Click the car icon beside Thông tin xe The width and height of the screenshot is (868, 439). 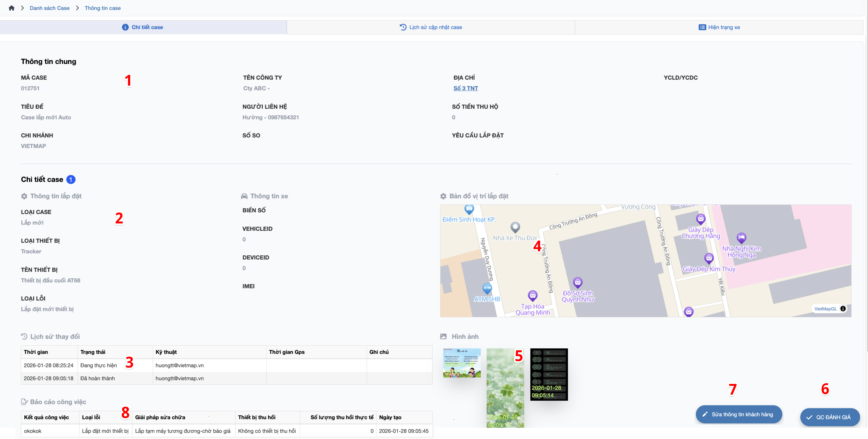[x=244, y=196]
